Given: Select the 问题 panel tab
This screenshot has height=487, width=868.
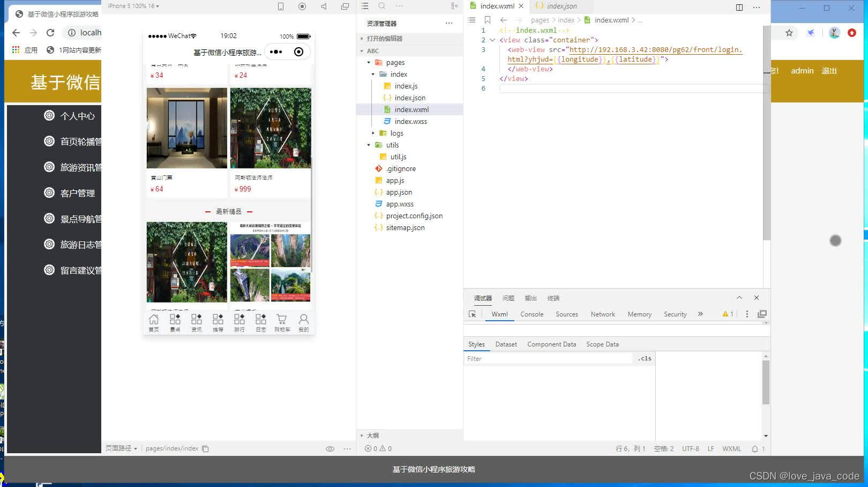Looking at the screenshot, I should [x=508, y=298].
